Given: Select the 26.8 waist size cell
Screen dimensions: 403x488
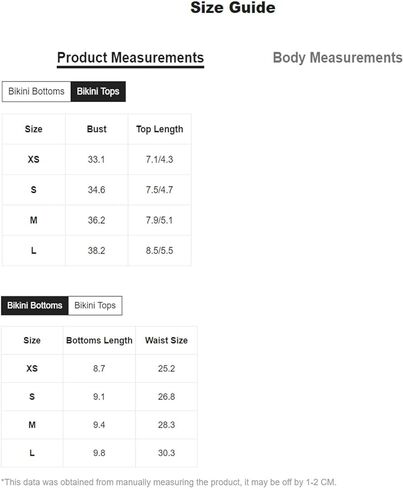Looking at the screenshot, I should (166, 397).
